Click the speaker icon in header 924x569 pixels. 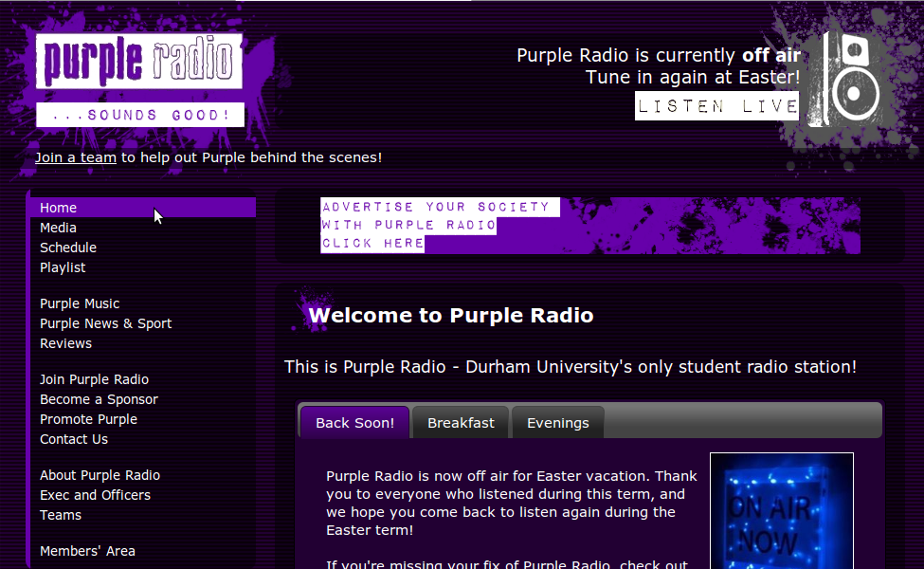854,80
